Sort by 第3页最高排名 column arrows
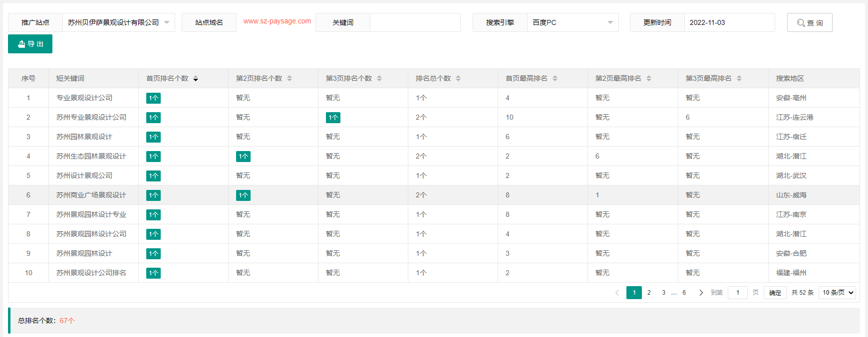Screen dimensions: 868x337 coord(739,79)
